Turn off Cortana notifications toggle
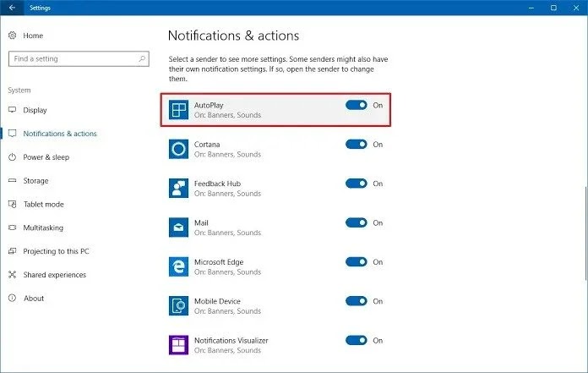The width and height of the screenshot is (588, 373). coord(357,144)
